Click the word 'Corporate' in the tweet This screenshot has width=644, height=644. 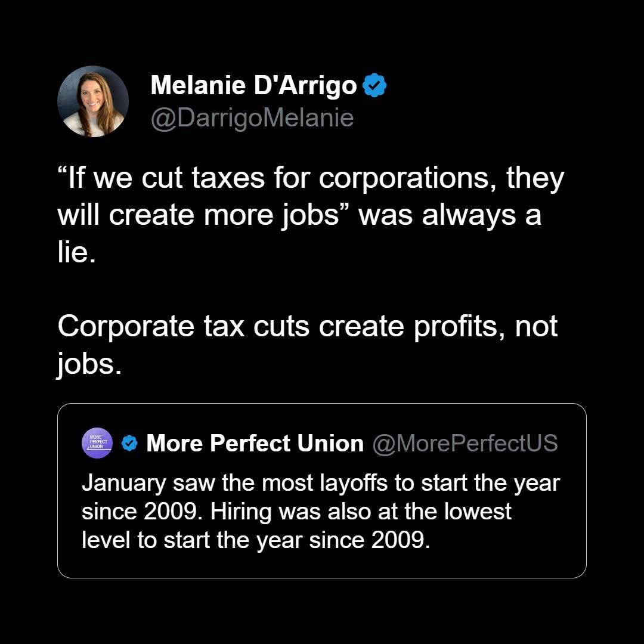point(125,326)
